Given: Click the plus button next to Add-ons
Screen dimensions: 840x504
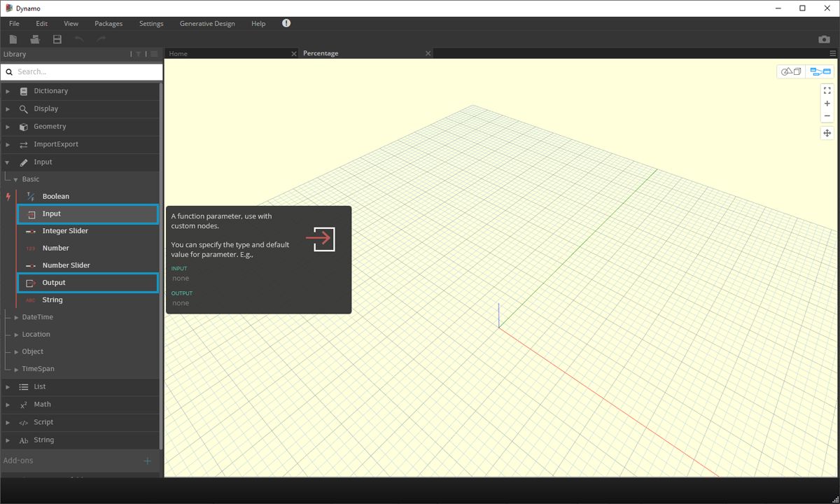Looking at the screenshot, I should 147,461.
